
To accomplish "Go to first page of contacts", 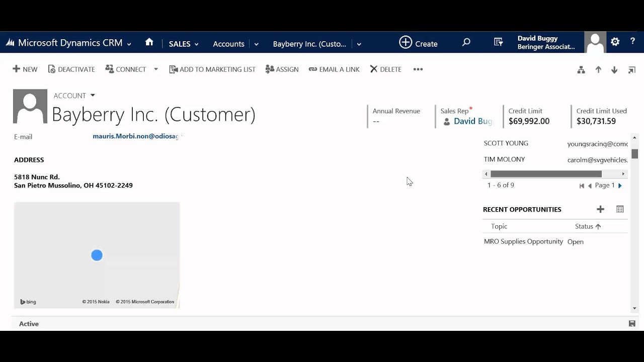I will tap(582, 186).
